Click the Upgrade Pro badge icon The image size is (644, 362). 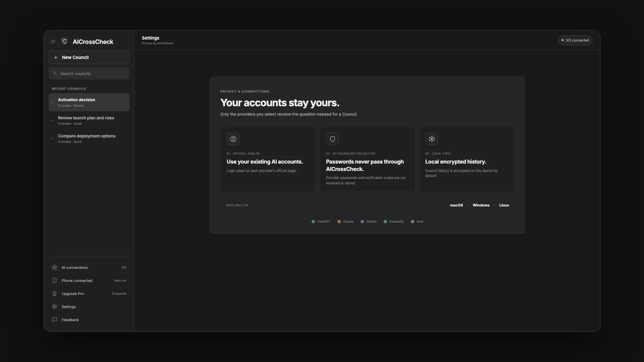54,294
